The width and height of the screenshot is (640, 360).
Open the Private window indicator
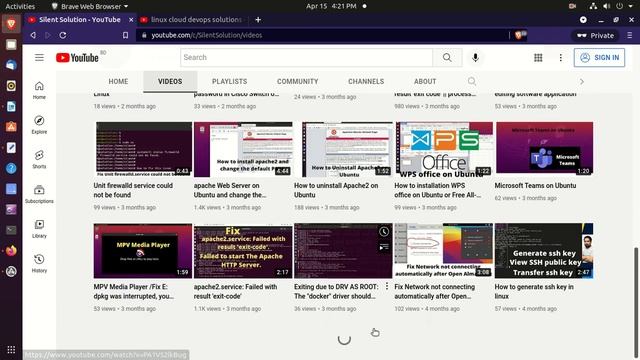[596, 36]
